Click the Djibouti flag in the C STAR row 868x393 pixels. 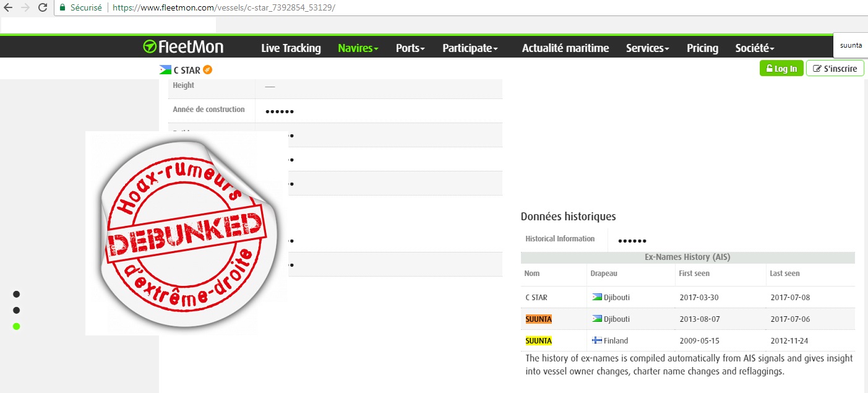(x=597, y=297)
